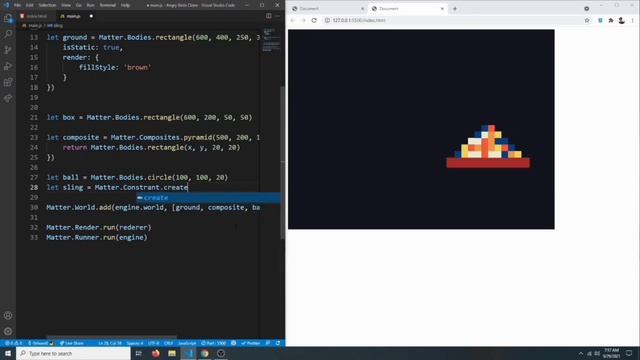Click the unsaved dot on main.js tab
Screen dimensions: 640x360
coord(91,16)
